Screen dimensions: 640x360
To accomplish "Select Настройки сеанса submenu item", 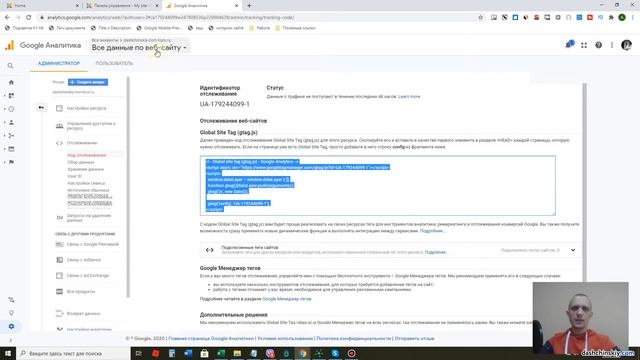I will 86,183.
